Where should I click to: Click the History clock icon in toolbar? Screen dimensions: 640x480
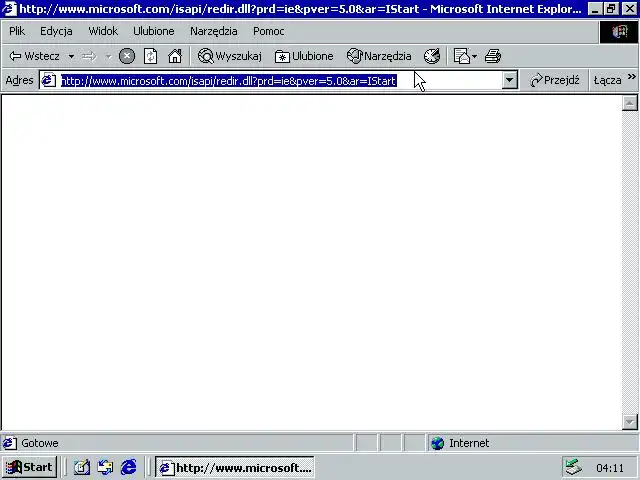432,56
